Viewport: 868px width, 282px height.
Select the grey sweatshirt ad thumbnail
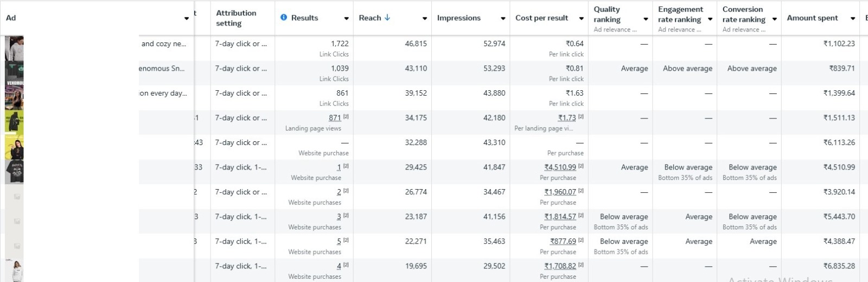point(14,48)
